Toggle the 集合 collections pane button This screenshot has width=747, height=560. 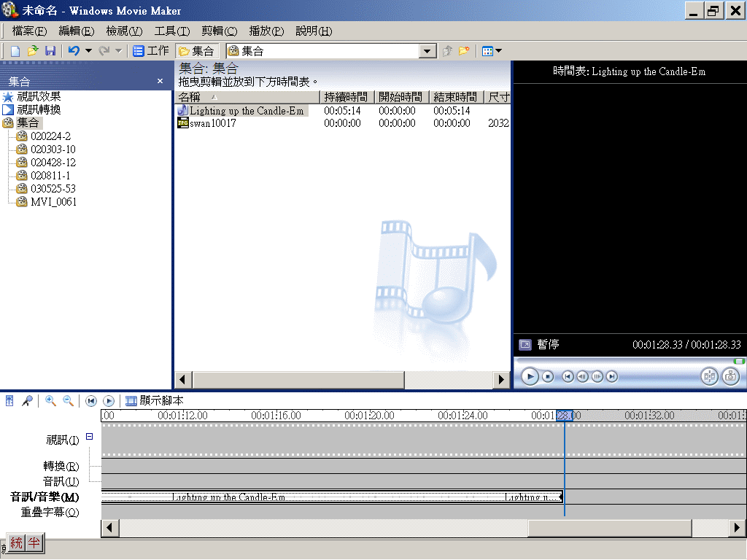coord(197,51)
